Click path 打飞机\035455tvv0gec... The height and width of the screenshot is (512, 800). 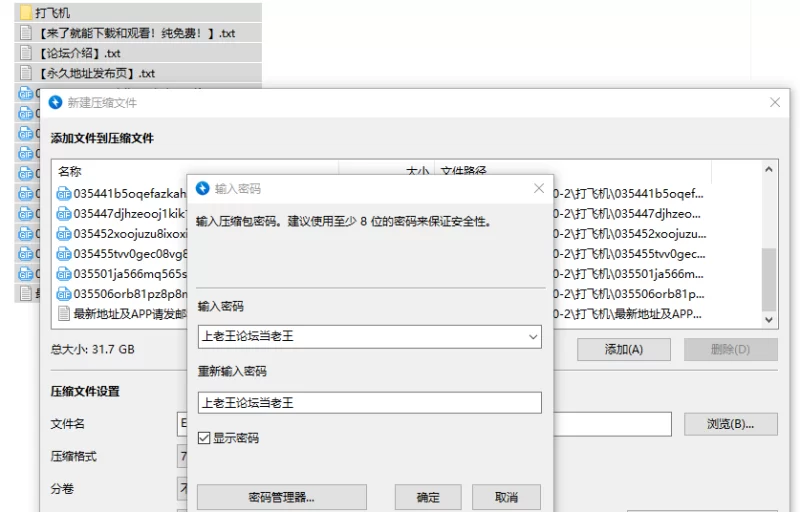(630, 254)
